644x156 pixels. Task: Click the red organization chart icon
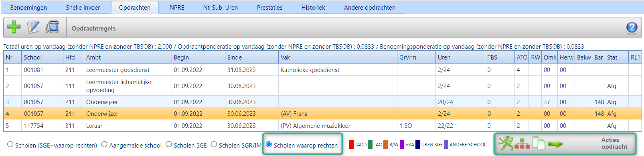(522, 144)
